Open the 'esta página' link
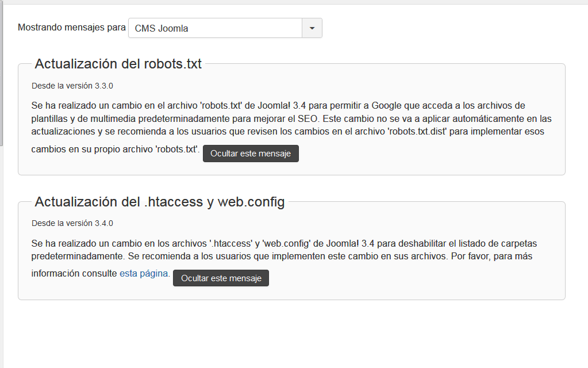The height and width of the screenshot is (368, 588). tap(144, 274)
